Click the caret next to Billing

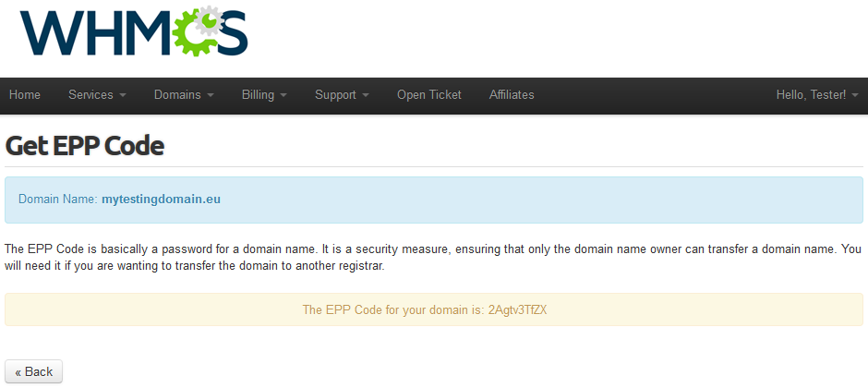tap(283, 96)
